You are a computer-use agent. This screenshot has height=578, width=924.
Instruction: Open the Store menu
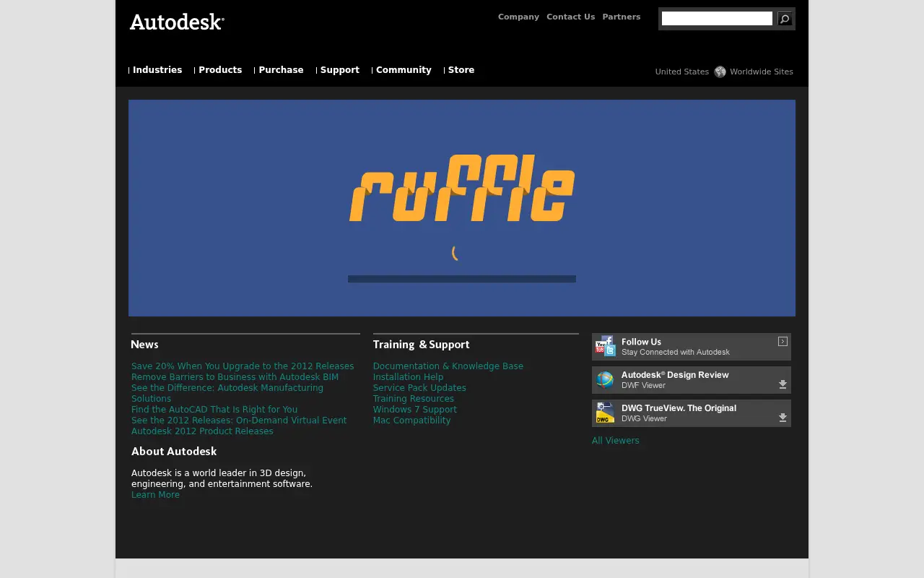pos(461,70)
